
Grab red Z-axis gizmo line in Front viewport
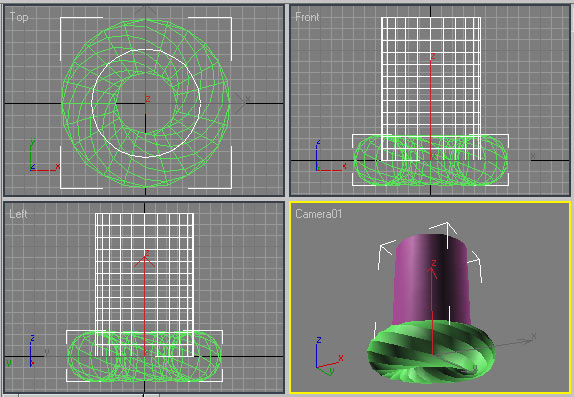click(x=430, y=110)
